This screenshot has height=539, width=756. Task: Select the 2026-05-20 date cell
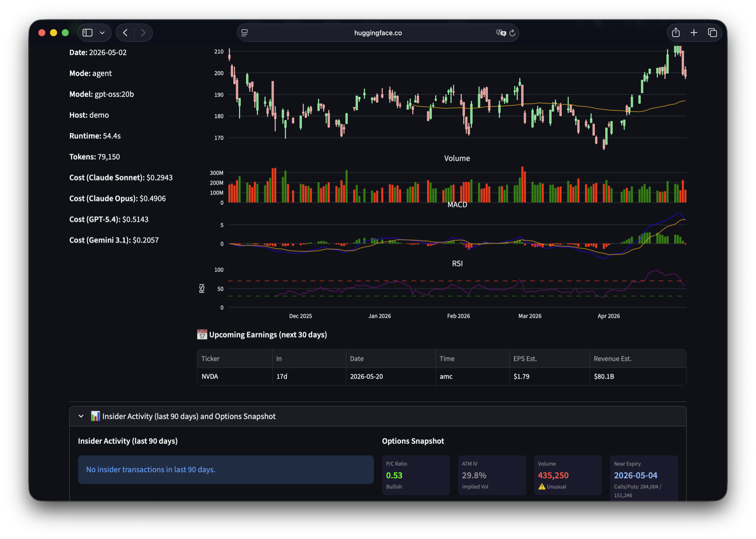(391, 376)
